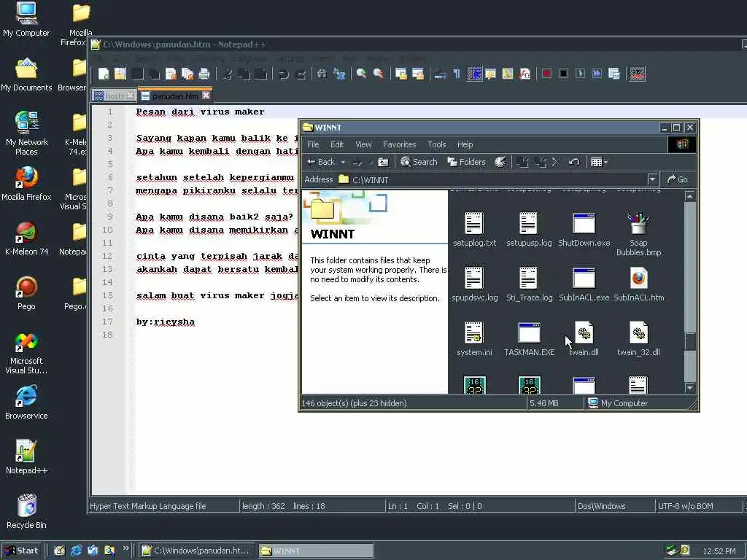Select the SubInACL.exe file
This screenshot has height=560, width=747.
[x=584, y=284]
